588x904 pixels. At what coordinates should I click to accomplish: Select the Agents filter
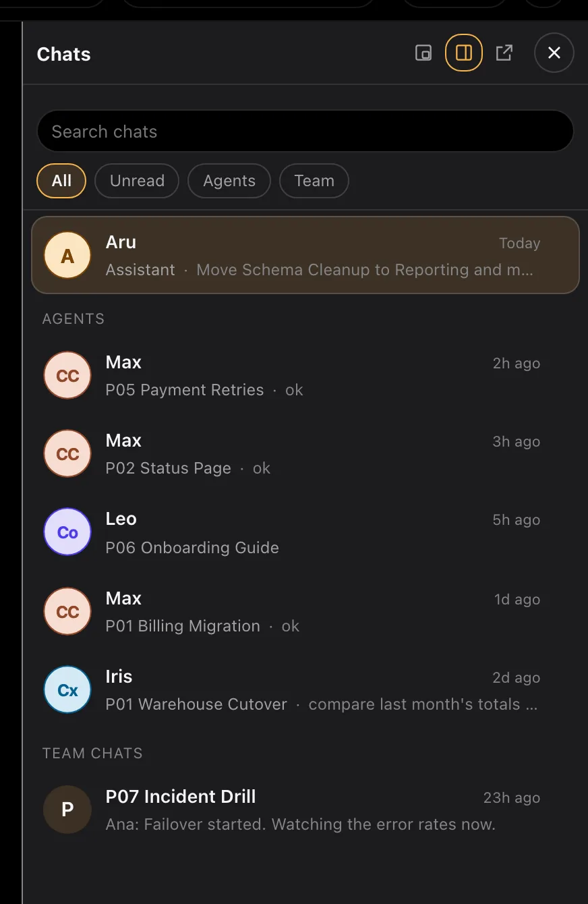[x=229, y=181]
